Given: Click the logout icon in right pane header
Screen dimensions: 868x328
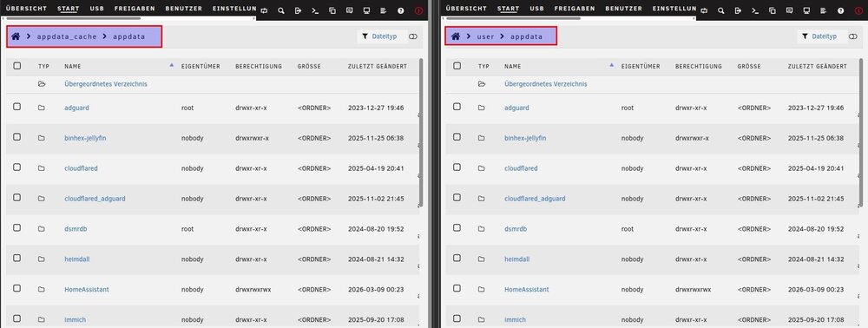Looking at the screenshot, I should [738, 10].
